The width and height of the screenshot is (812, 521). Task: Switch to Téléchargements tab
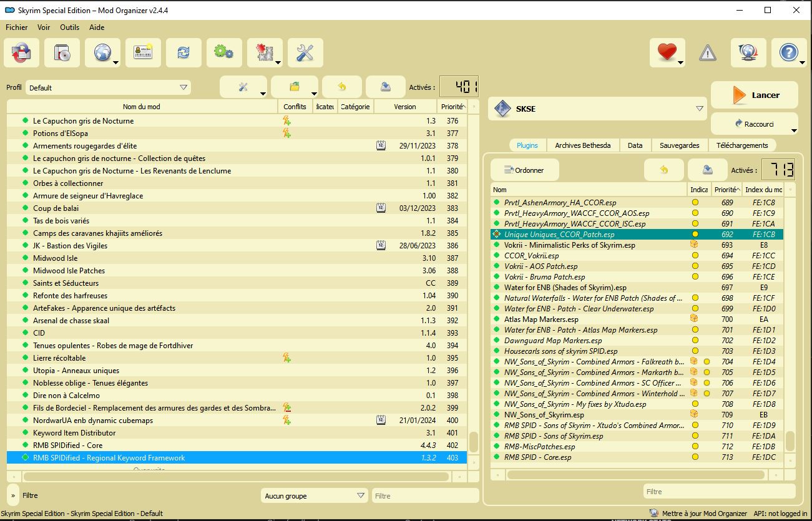742,145
